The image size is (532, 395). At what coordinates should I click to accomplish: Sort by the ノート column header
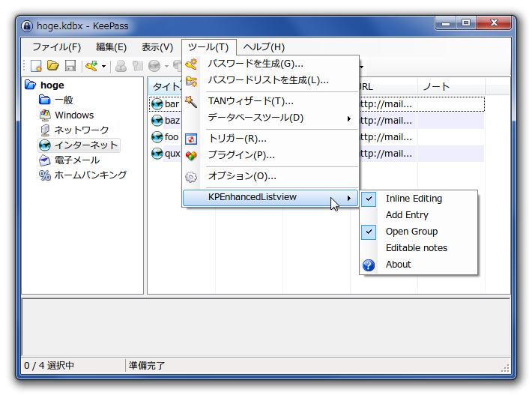451,86
